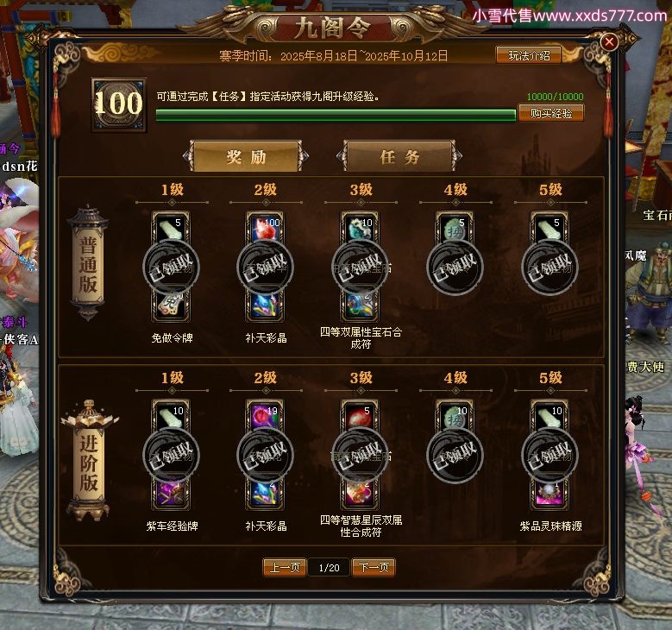Switch to the 奖励 tab
Viewport: 672px width, 630px height.
[246, 156]
